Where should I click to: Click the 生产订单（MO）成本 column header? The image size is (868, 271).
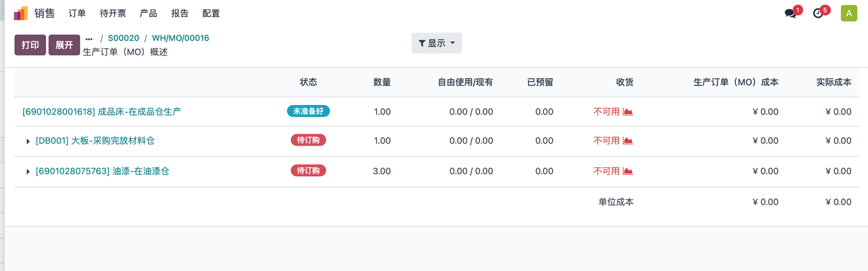(x=736, y=82)
